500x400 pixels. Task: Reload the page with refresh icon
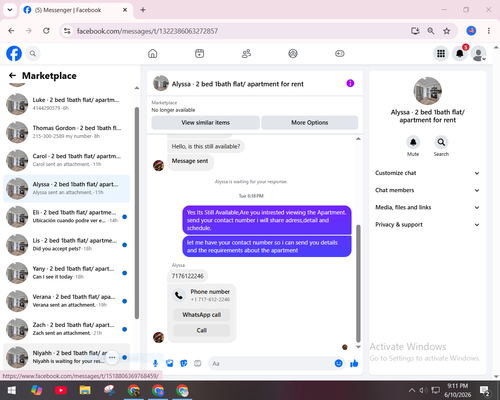[46, 31]
